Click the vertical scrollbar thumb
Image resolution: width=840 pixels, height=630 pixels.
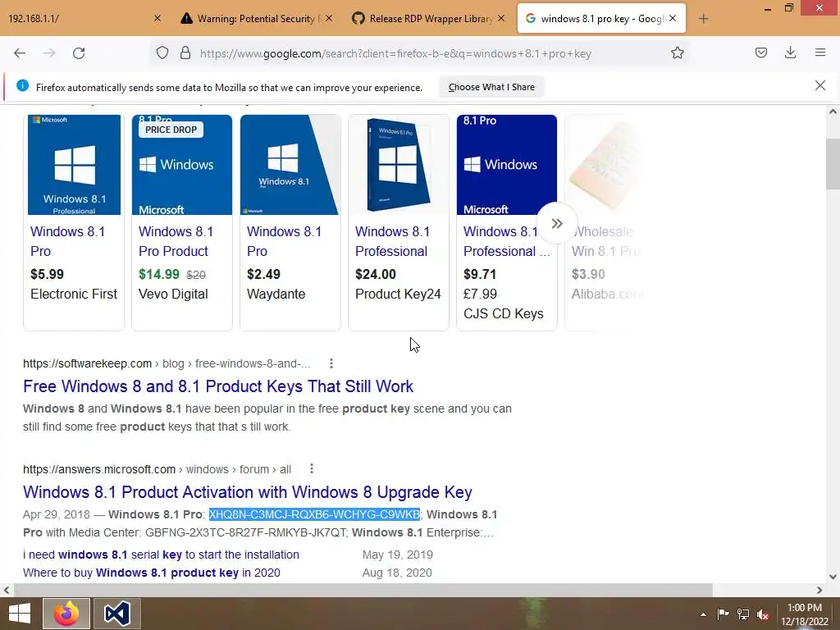[833, 163]
